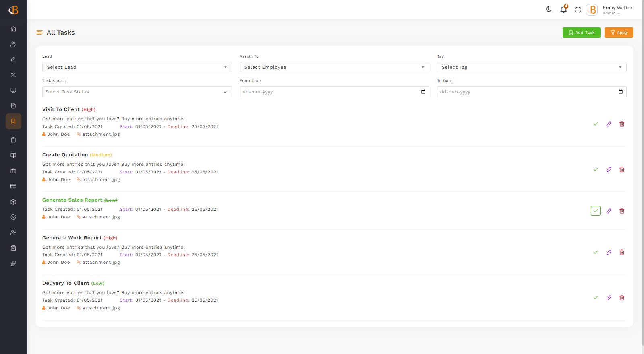Edit the Generate Sales Report task
Screen dimensions: 644x354
[x=609, y=211]
